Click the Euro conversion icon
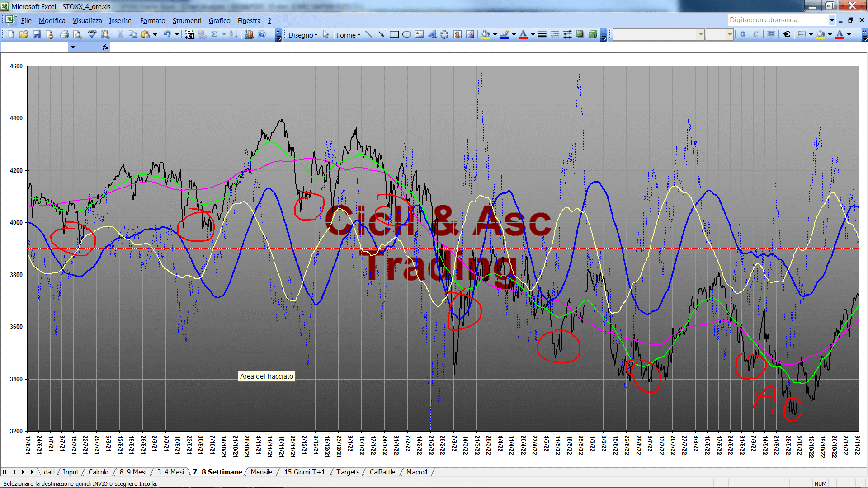Viewport: 868px width, 488px height. 189,35
